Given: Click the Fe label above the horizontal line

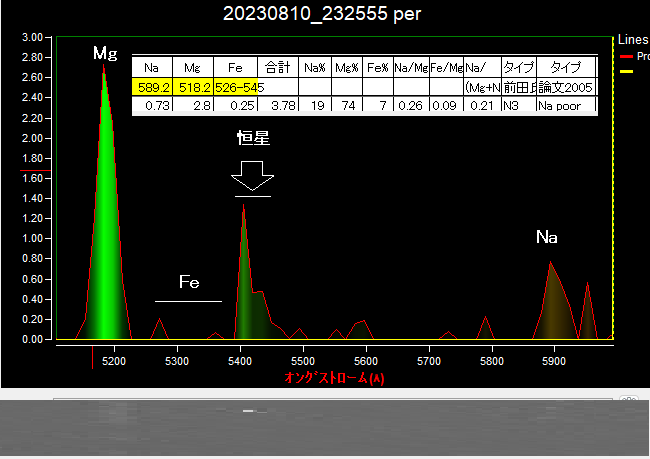Looking at the screenshot, I should pos(188,282).
